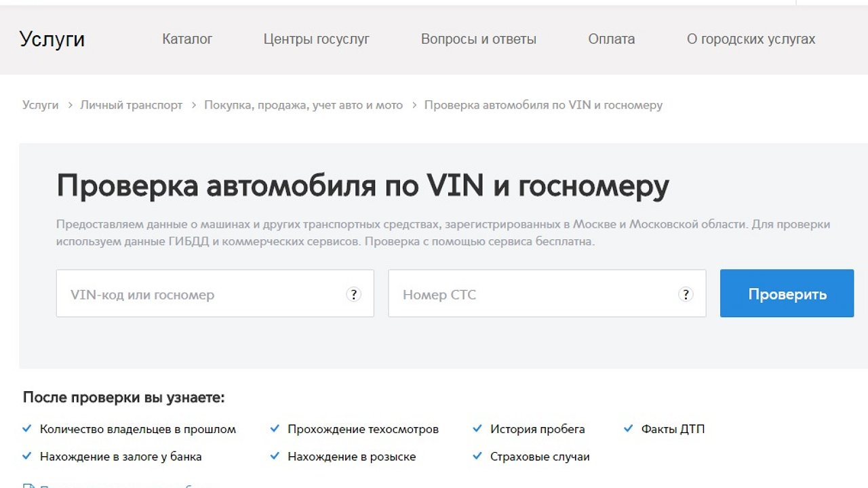
Task: Click the checkmark beside Прохождение техосмотров
Action: click(x=275, y=428)
